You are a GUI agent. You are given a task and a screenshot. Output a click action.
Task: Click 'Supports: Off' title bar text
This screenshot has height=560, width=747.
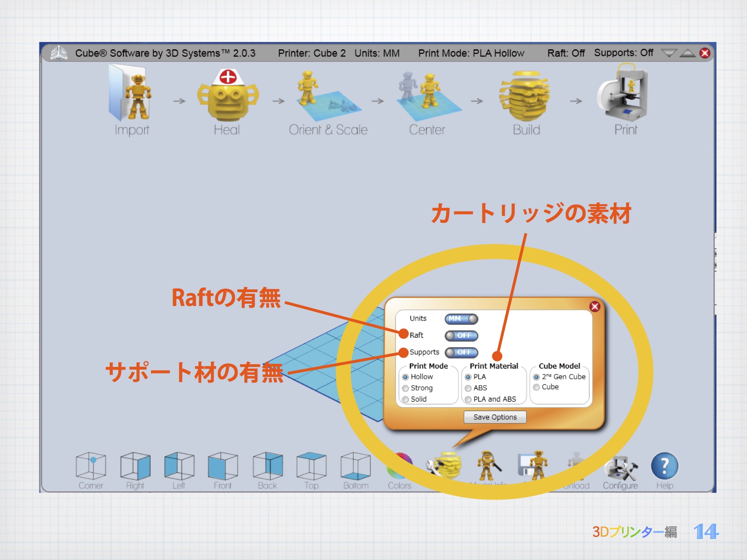point(624,53)
